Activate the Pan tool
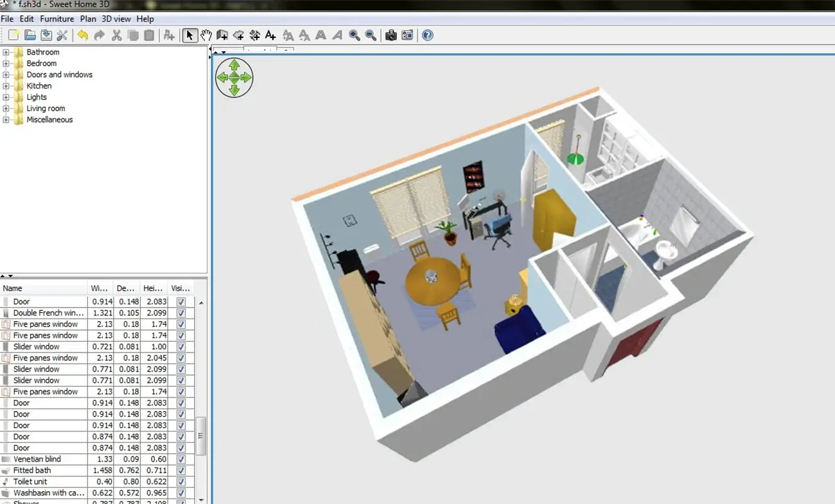This screenshot has height=504, width=835. point(206,35)
